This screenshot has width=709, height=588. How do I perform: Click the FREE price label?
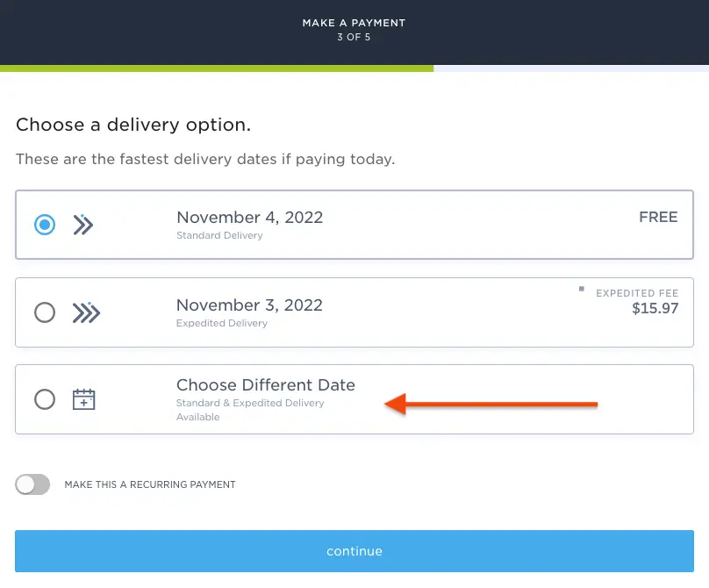[x=658, y=217]
